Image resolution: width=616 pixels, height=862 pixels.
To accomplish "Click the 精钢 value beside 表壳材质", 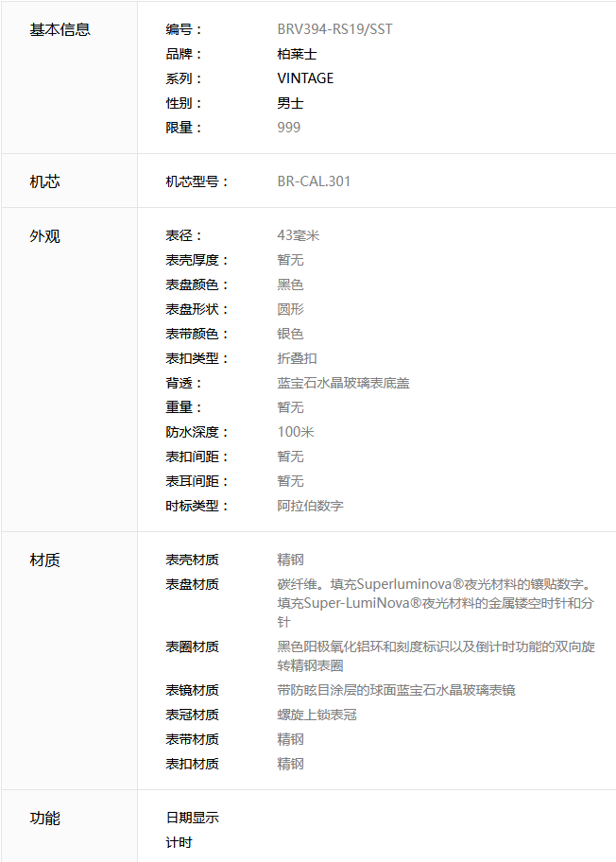I will (x=290, y=560).
